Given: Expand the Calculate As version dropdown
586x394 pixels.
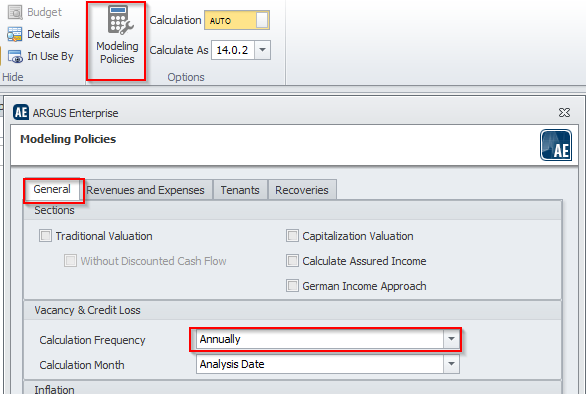Looking at the screenshot, I should [262, 50].
